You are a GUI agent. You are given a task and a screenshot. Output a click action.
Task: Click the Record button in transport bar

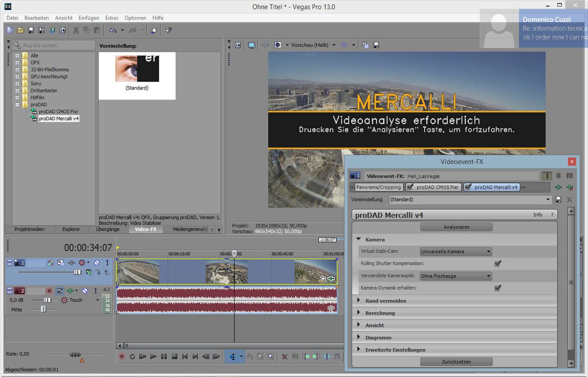click(x=122, y=357)
